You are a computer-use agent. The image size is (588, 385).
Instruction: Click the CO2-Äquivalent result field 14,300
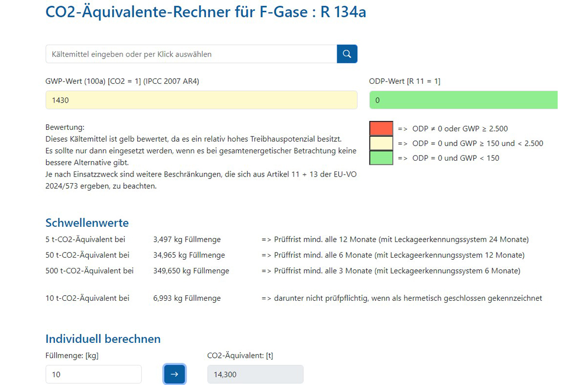pos(255,374)
